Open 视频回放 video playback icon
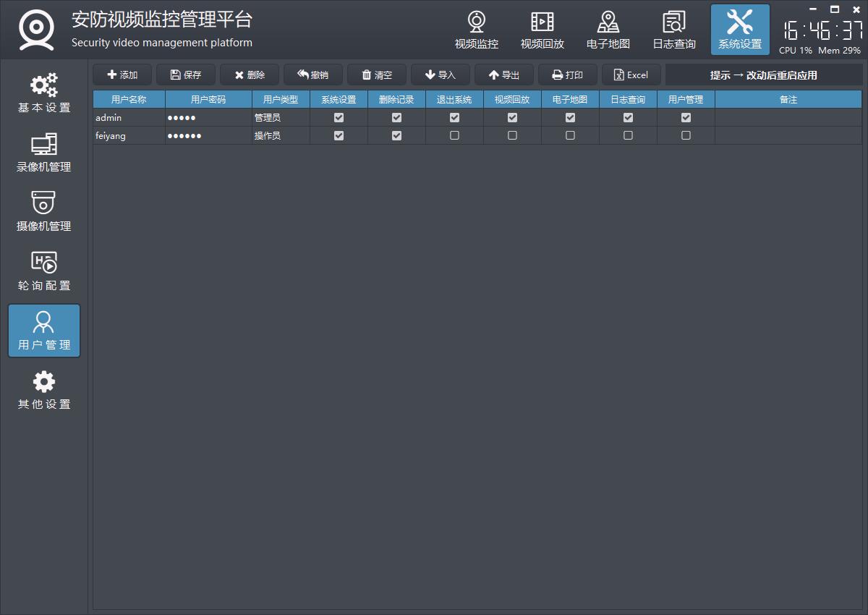This screenshot has height=615, width=868. (542, 30)
